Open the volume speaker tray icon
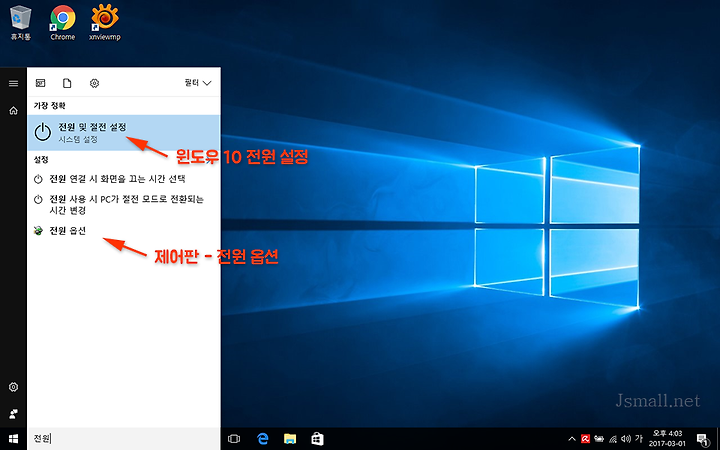Image resolution: width=720 pixels, height=450 pixels. pyautogui.click(x=625, y=439)
